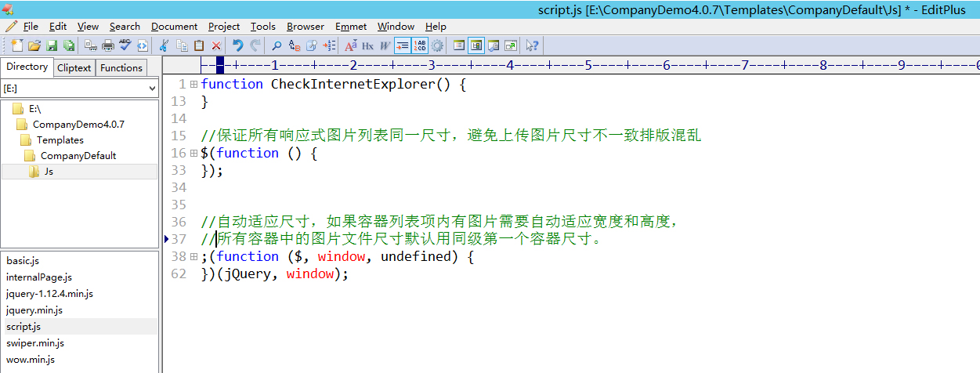Select internalPage.js in the file list
Screen dimensions: 980x373
click(x=39, y=277)
